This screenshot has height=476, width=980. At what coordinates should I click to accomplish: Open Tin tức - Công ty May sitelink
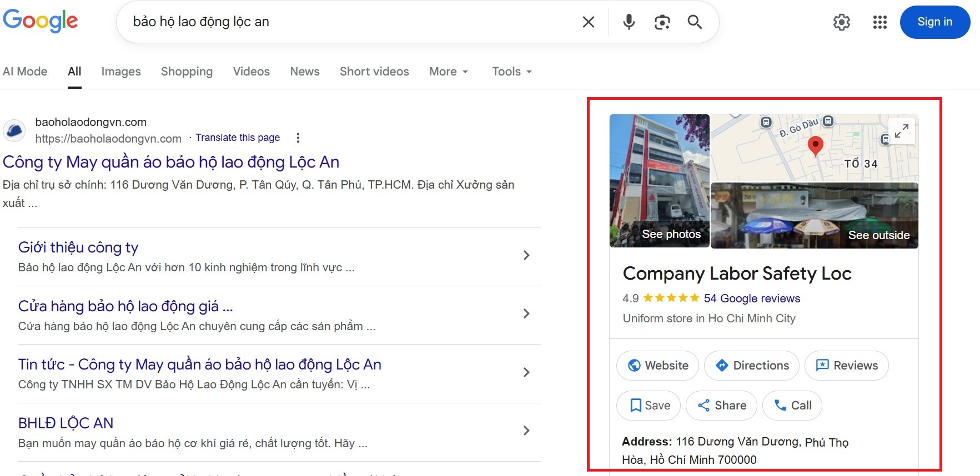200,364
